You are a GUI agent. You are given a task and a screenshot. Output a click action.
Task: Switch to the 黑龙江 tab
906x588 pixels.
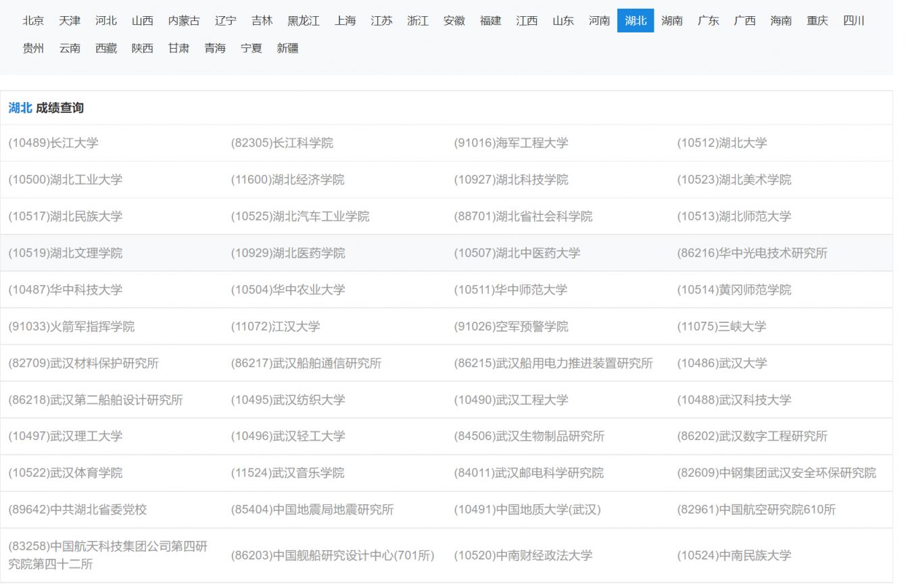304,21
